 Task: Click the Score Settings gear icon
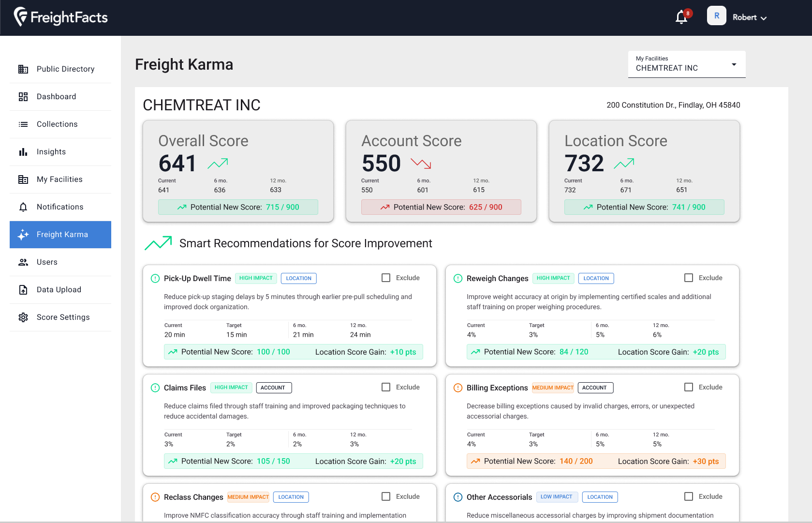[23, 317]
